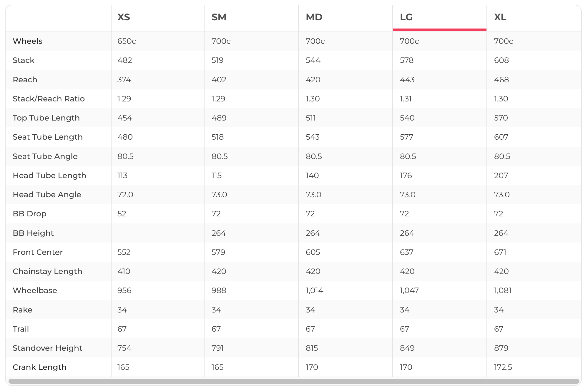Viewport: 588px width, 391px height.
Task: Click the Wheelbase row label
Action: [x=35, y=290]
